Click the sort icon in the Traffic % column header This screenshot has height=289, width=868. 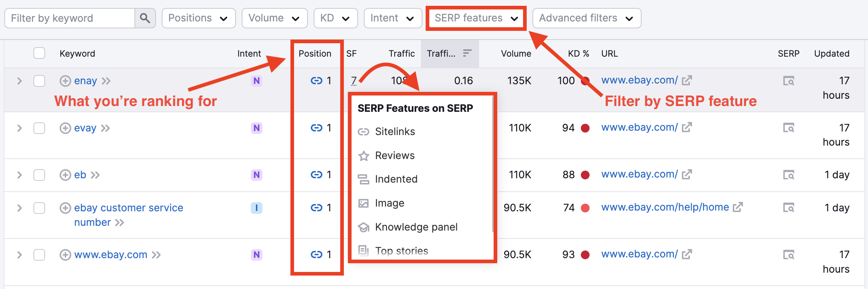click(x=467, y=53)
